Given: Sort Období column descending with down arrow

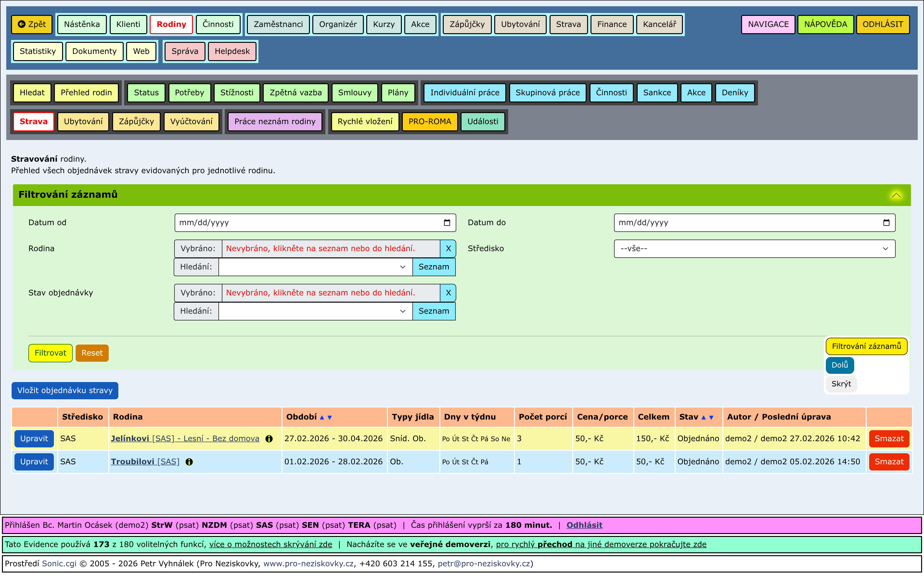Looking at the screenshot, I should pyautogui.click(x=330, y=417).
